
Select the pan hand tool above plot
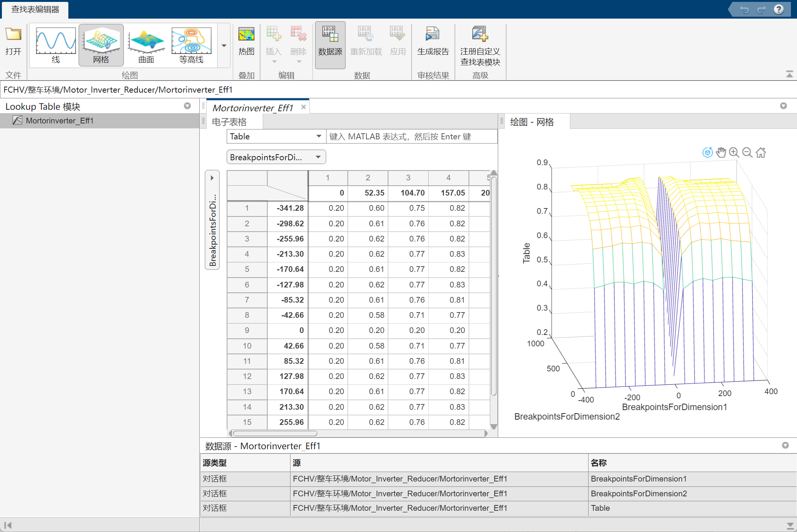coord(721,153)
